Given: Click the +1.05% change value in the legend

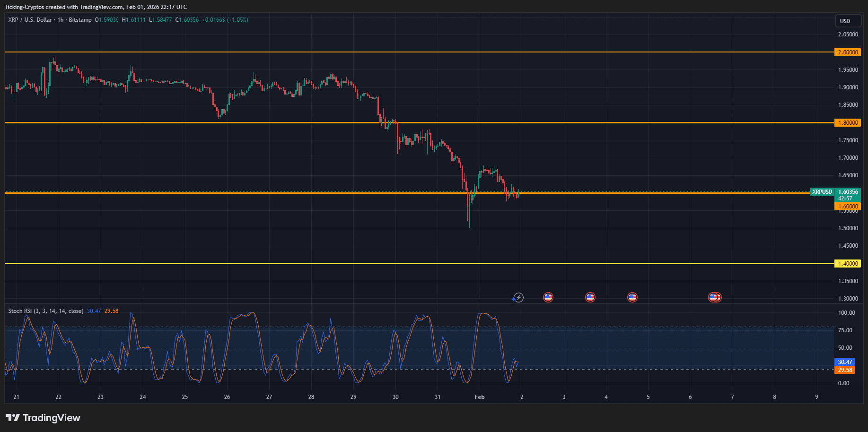Looking at the screenshot, I should (237, 20).
